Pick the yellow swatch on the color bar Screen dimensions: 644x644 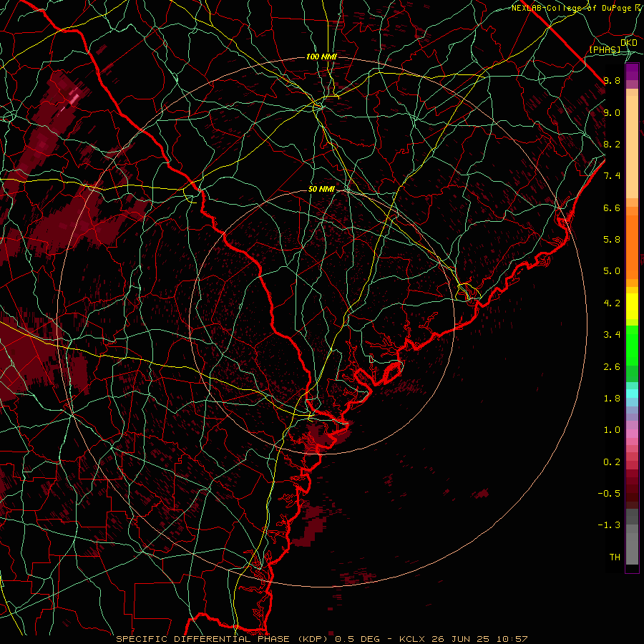coord(632,306)
